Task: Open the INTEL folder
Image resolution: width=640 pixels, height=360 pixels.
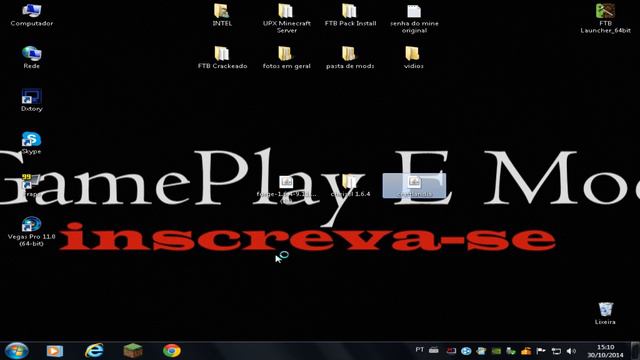Action: point(222,15)
